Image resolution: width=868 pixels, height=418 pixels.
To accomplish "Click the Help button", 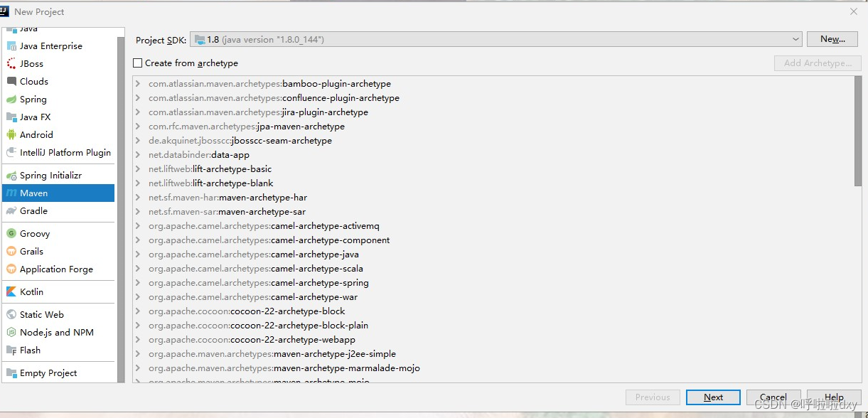I will [x=834, y=397].
